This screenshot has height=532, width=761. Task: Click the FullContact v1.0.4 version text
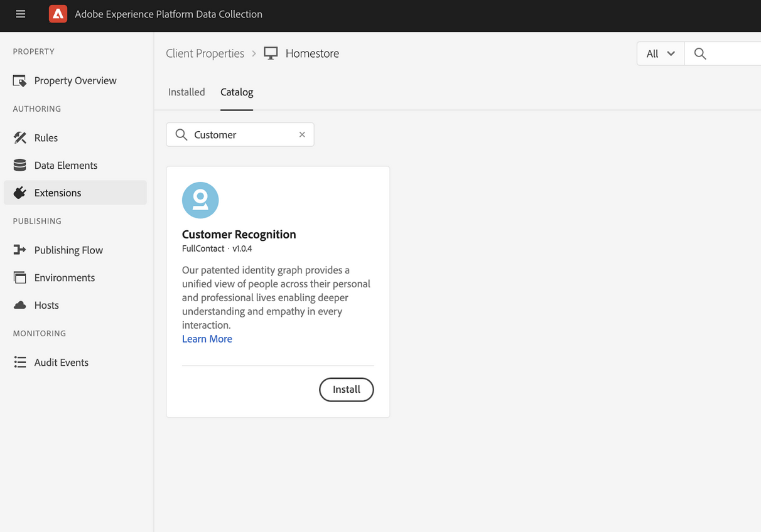(217, 248)
